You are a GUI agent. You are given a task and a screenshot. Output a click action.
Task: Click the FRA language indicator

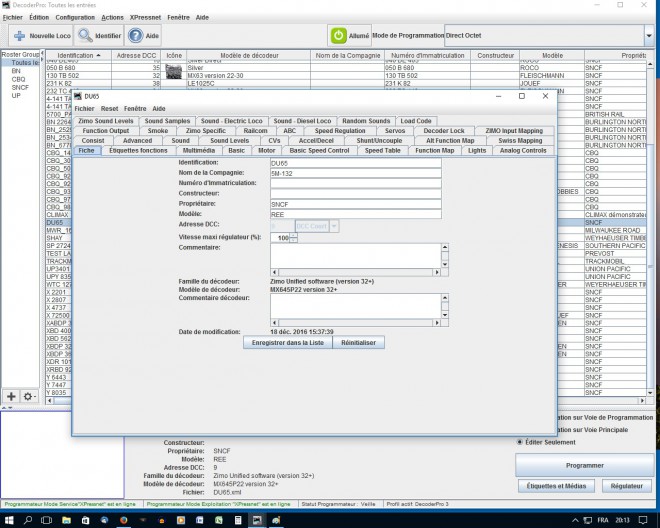(603, 520)
